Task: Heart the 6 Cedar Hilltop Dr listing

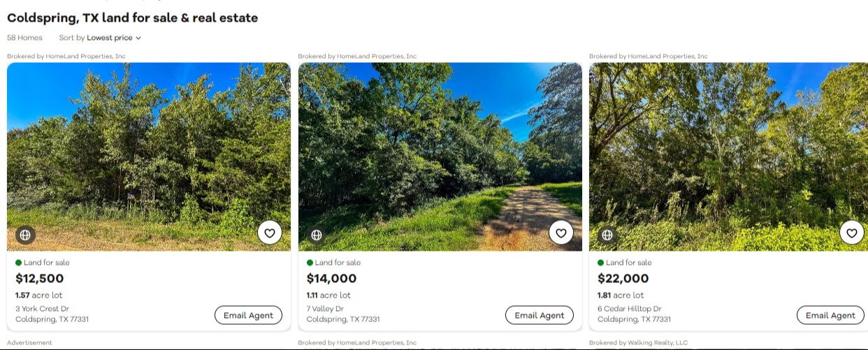Action: point(851,233)
